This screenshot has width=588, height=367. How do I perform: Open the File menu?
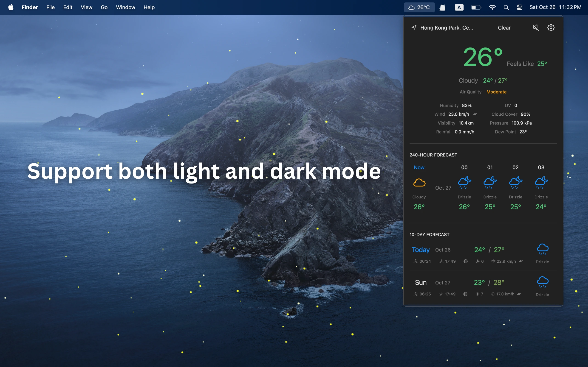pos(51,8)
